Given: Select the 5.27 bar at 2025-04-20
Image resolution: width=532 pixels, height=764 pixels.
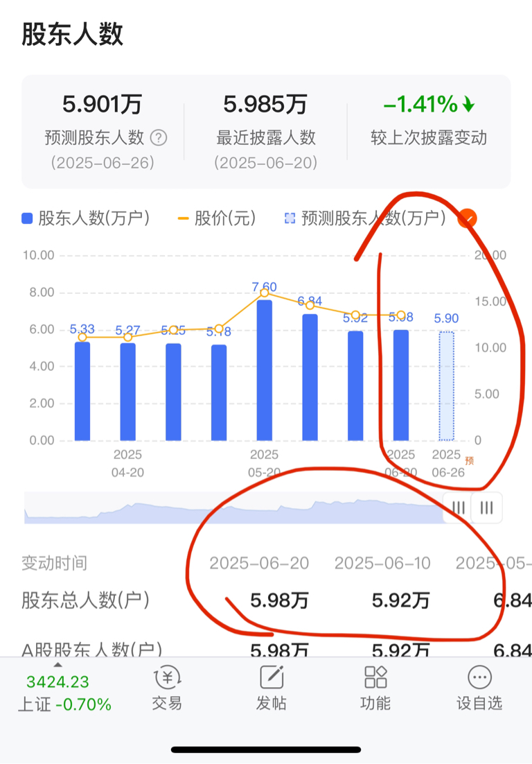Looking at the screenshot, I should (127, 392).
